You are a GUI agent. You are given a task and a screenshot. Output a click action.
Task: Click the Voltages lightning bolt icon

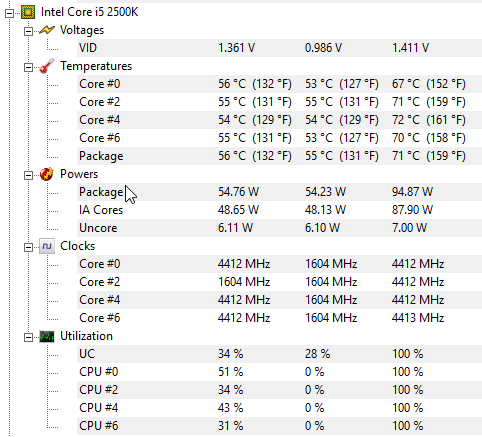point(47,30)
